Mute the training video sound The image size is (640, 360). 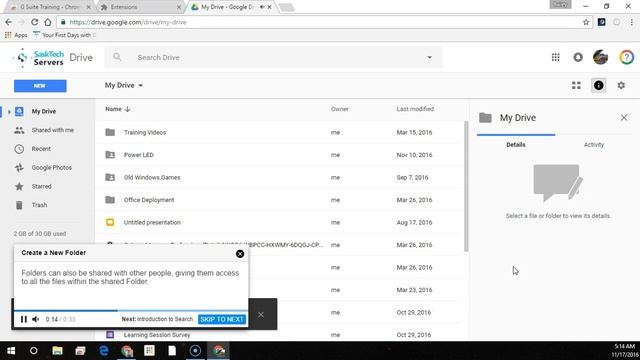(36, 319)
